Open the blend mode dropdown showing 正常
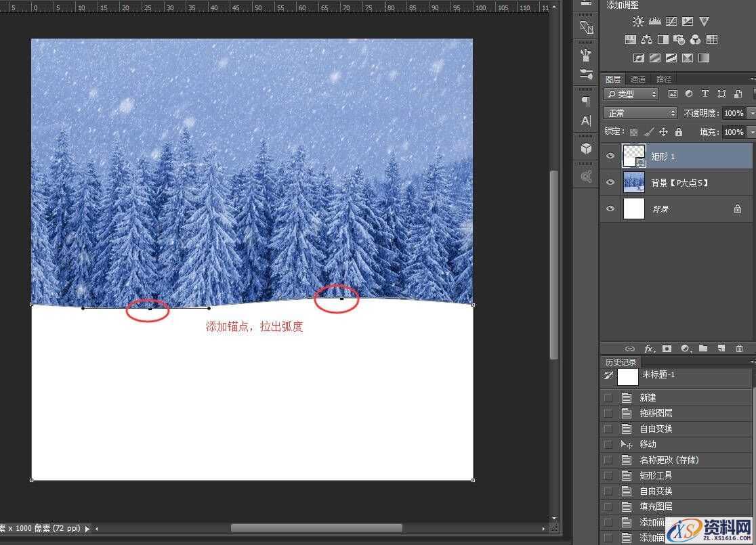 (639, 112)
